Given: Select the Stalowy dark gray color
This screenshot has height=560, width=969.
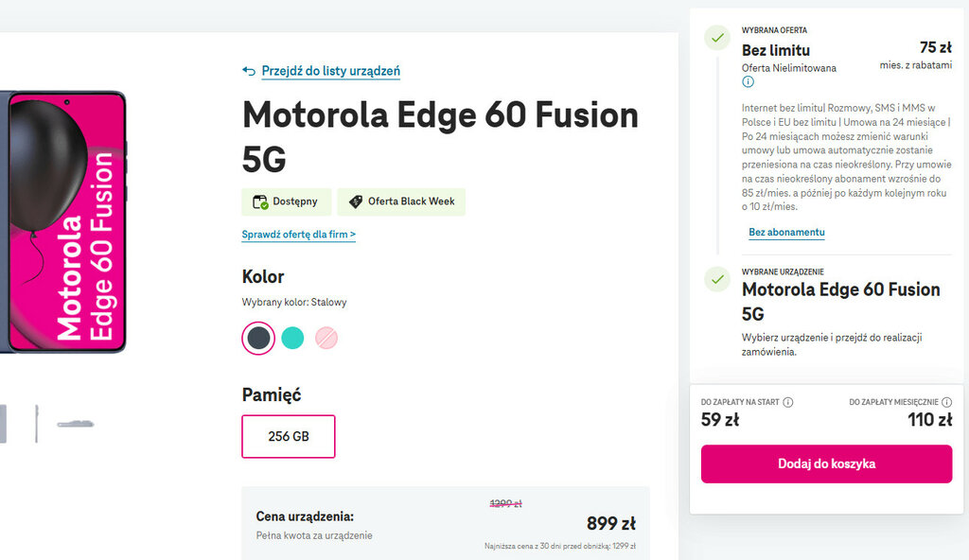Looking at the screenshot, I should [258, 338].
